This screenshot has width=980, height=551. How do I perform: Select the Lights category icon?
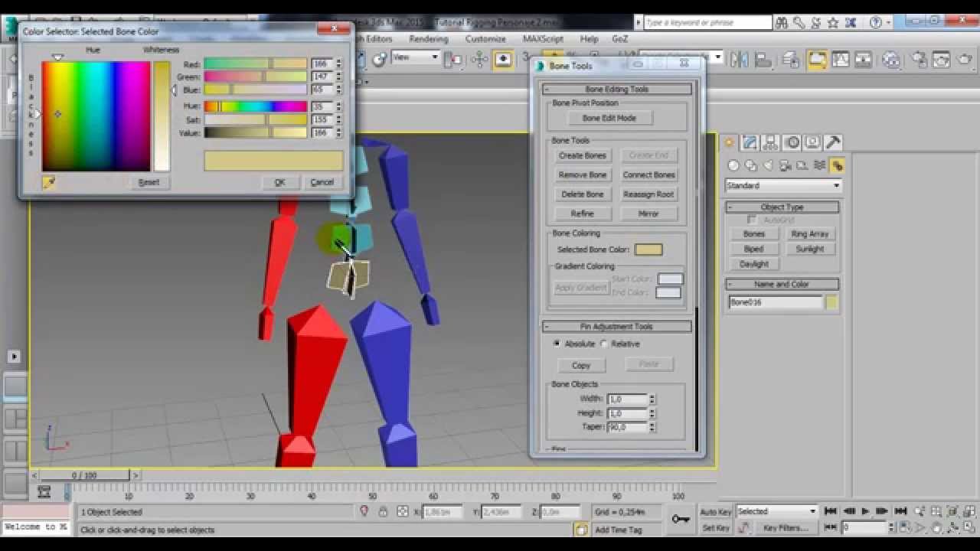click(768, 165)
